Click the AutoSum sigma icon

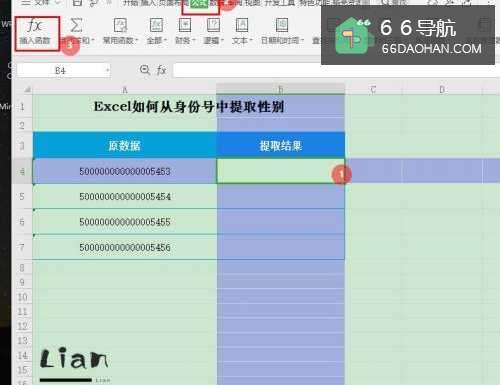[x=76, y=25]
